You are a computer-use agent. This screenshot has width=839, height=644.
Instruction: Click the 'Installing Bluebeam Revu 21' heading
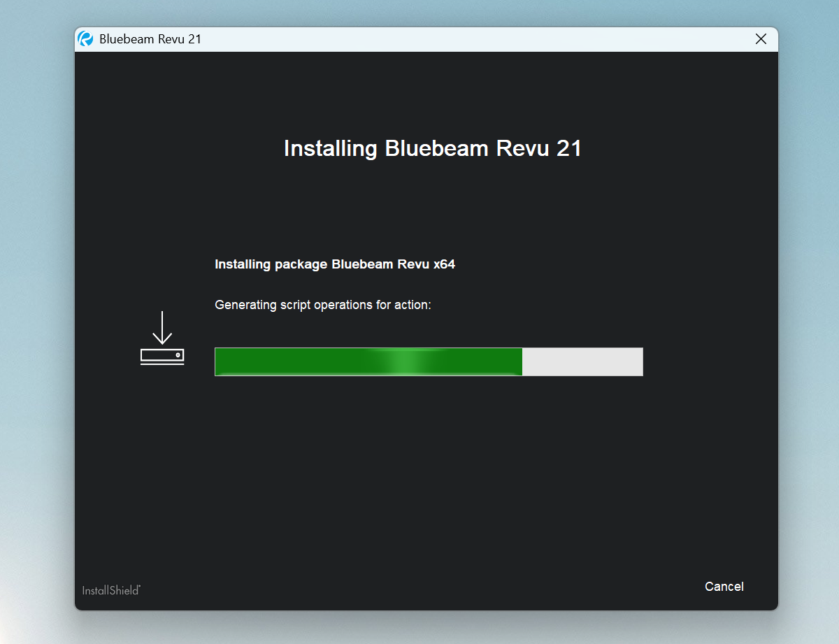(x=433, y=148)
